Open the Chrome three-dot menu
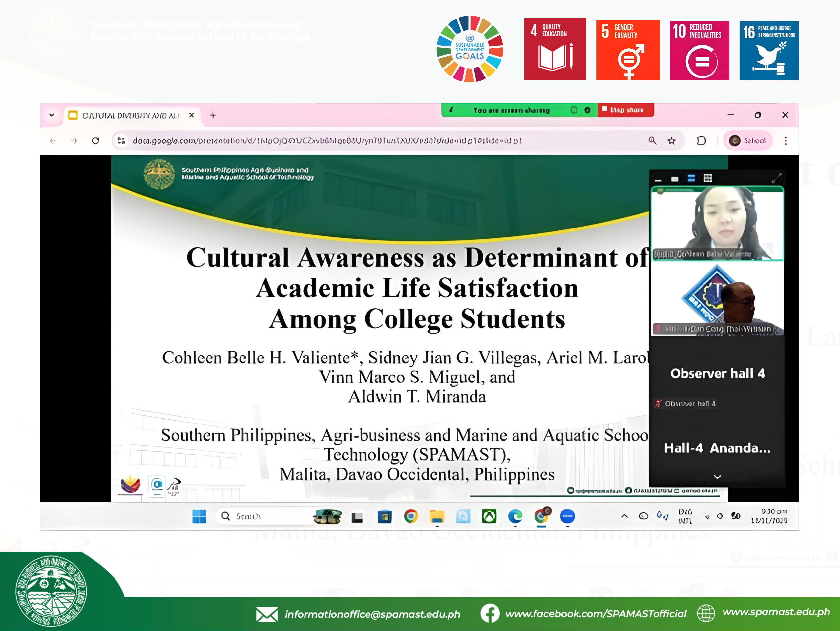 [x=786, y=141]
